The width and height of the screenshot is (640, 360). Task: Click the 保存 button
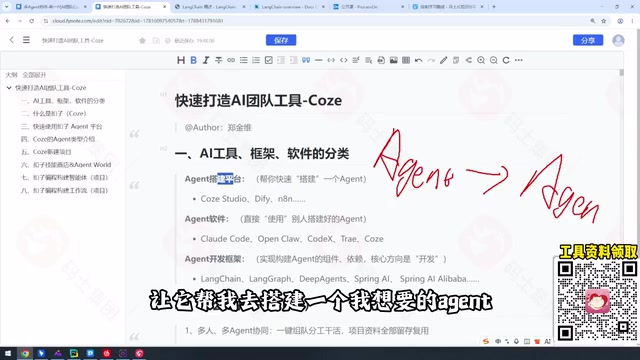pyautogui.click(x=281, y=40)
